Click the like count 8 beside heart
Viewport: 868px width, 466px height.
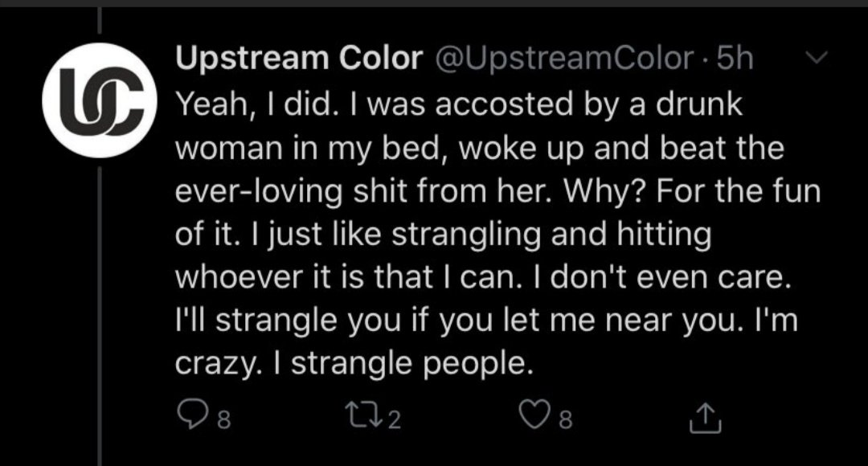pyautogui.click(x=565, y=420)
